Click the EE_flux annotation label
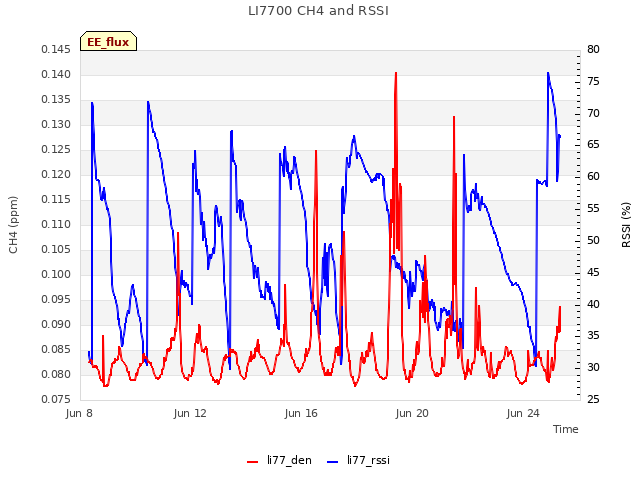 pos(108,41)
